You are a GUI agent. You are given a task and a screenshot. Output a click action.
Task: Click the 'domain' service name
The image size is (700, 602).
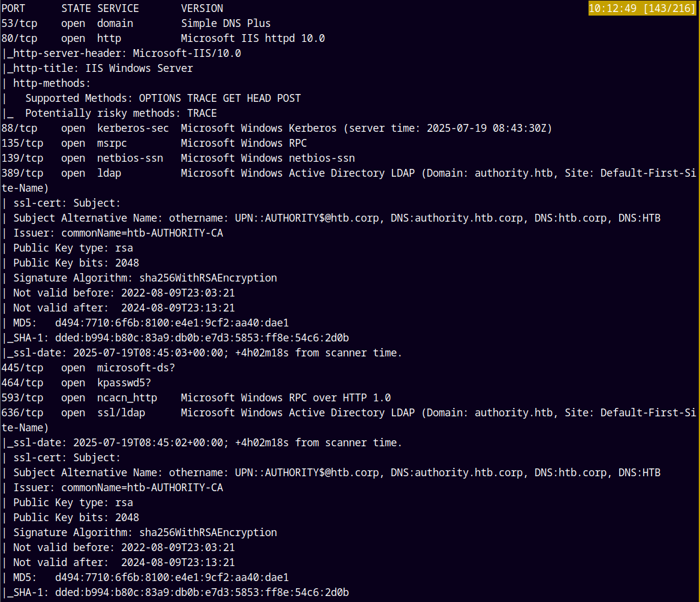pos(115,23)
